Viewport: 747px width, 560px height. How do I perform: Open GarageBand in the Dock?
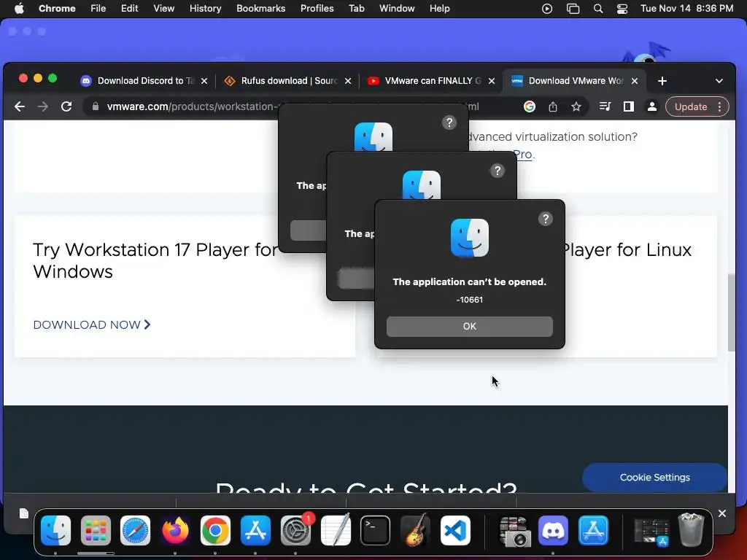[415, 531]
